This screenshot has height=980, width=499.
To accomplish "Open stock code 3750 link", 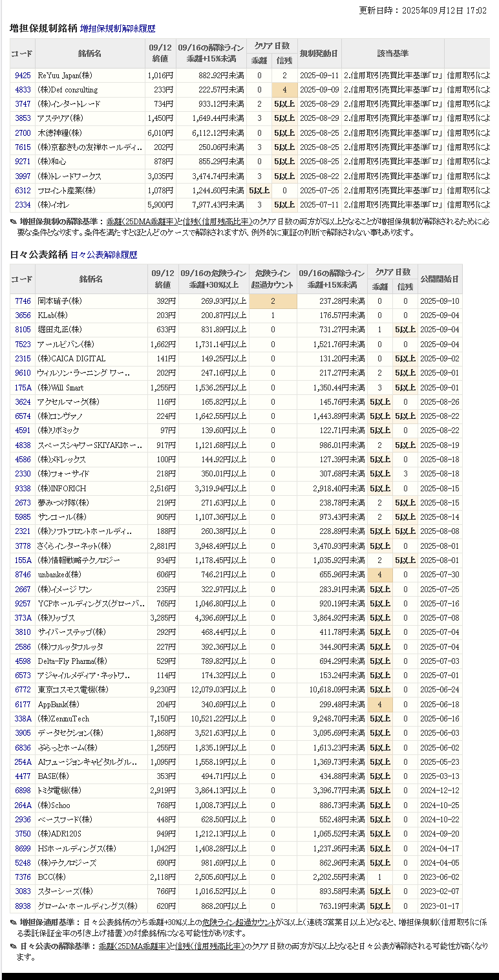I will tap(23, 834).
